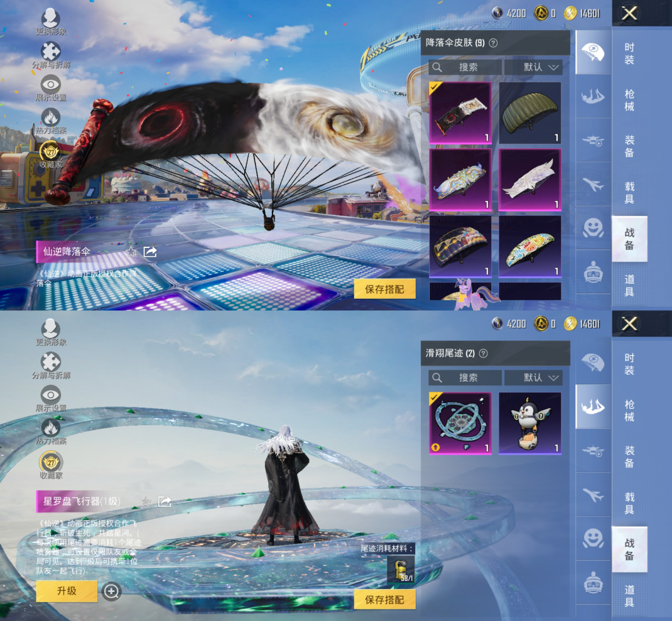The image size is (672, 621).
Task: Select the blue-gold ornate parachute skin thumbnail
Action: [460, 180]
